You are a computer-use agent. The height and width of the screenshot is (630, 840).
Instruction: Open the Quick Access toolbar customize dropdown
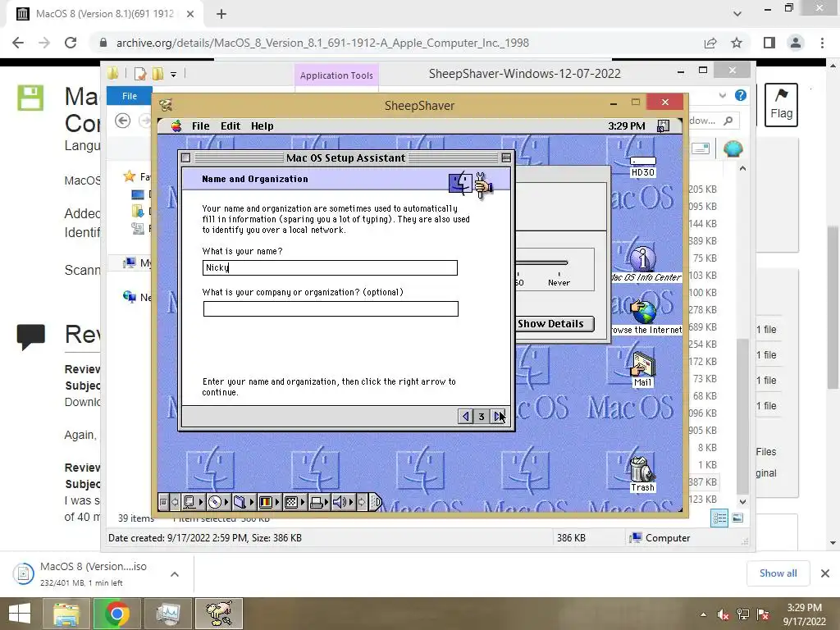pyautogui.click(x=174, y=75)
